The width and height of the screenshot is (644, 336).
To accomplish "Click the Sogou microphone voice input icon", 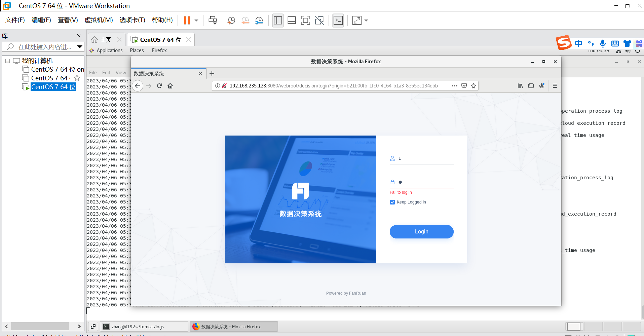I will [603, 43].
